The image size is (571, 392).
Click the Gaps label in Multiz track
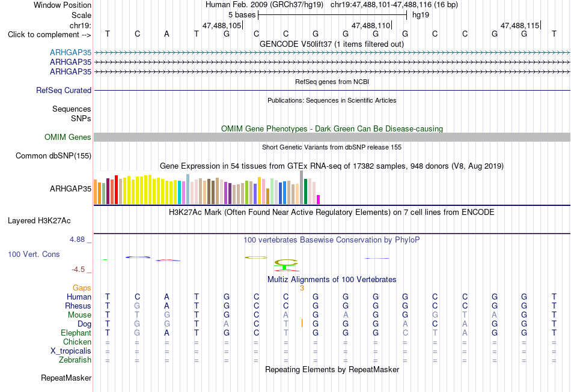[x=82, y=288]
